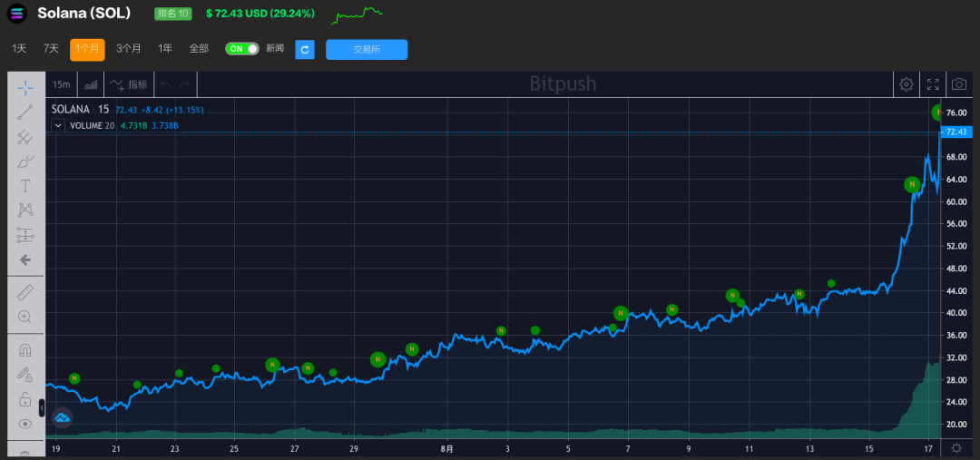Open the 15m interval selector
980x460 pixels.
coord(61,84)
